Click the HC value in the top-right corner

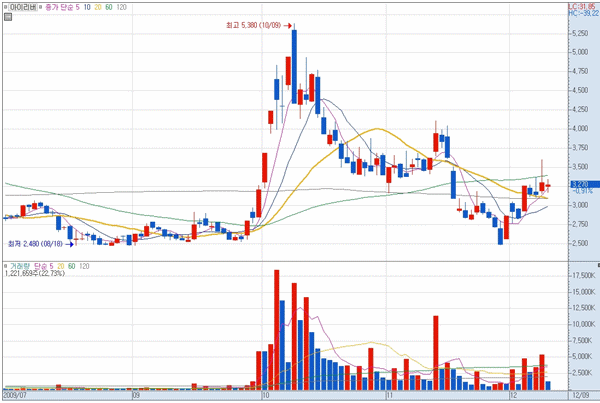pos(582,13)
